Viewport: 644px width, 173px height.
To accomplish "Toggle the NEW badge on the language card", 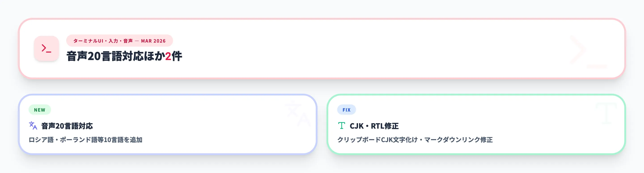I will coord(40,109).
